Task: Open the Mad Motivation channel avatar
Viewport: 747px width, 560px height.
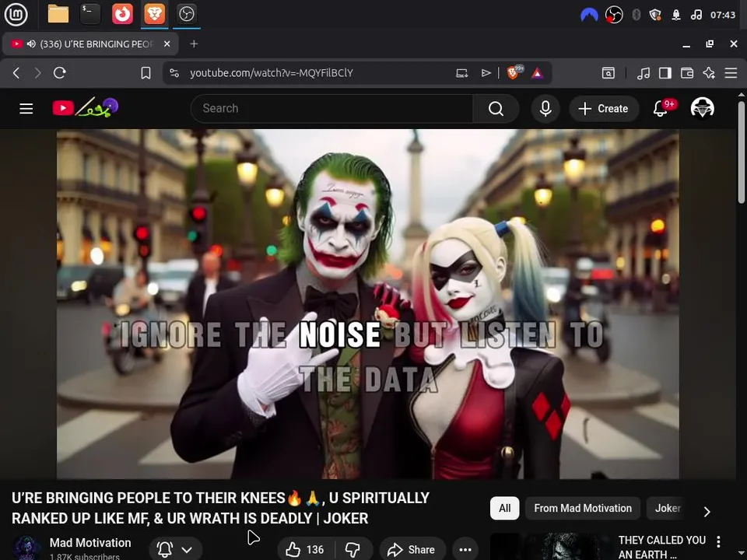Action: coord(26,548)
